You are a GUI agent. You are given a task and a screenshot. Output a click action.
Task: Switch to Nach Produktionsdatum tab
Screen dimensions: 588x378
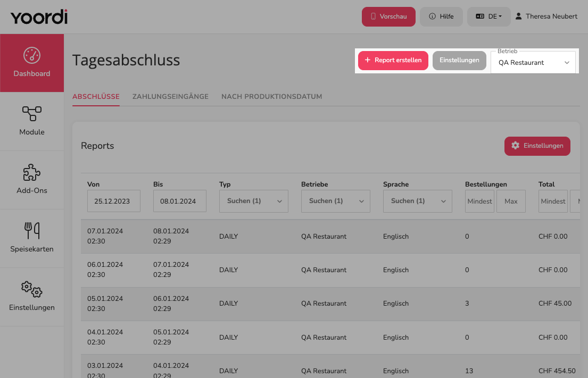271,97
